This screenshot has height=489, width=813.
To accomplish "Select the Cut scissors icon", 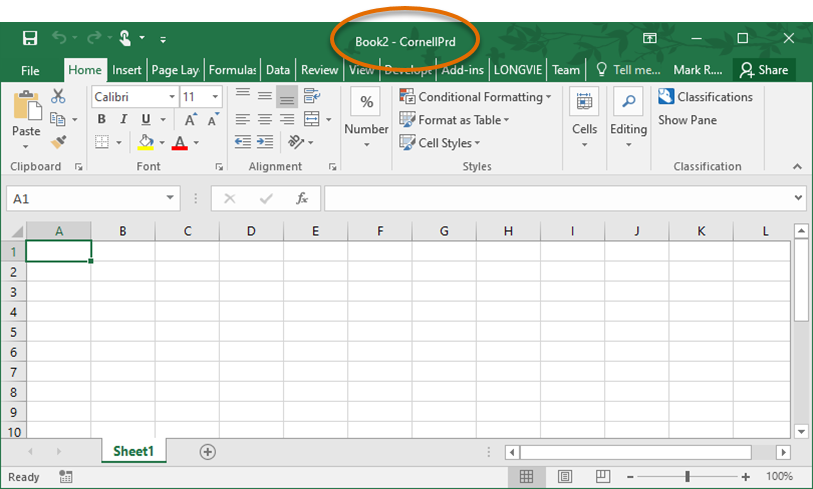I will [58, 97].
